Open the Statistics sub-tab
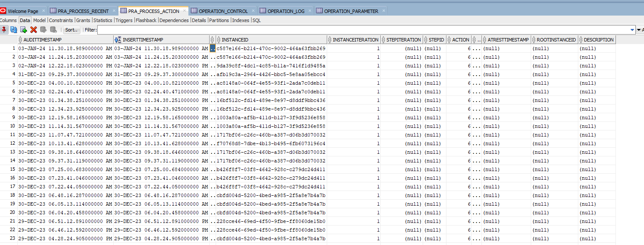 pyautogui.click(x=103, y=20)
